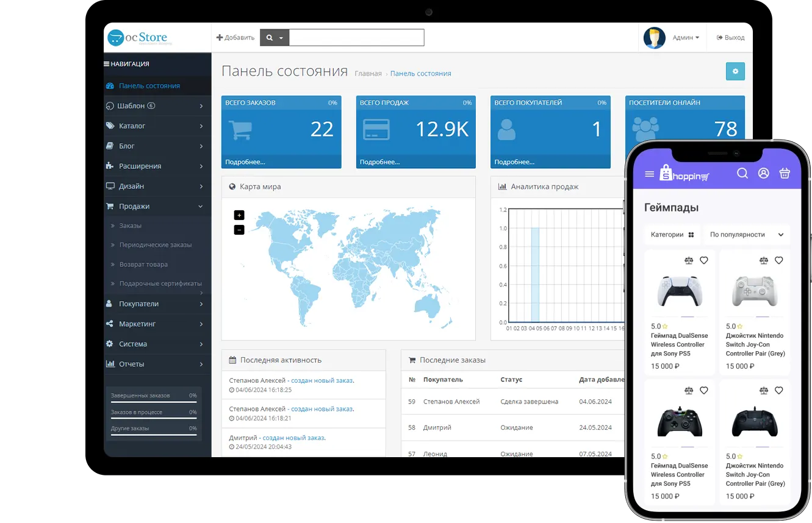Expand the Шаблон menu
812x523 pixels.
(x=157, y=106)
